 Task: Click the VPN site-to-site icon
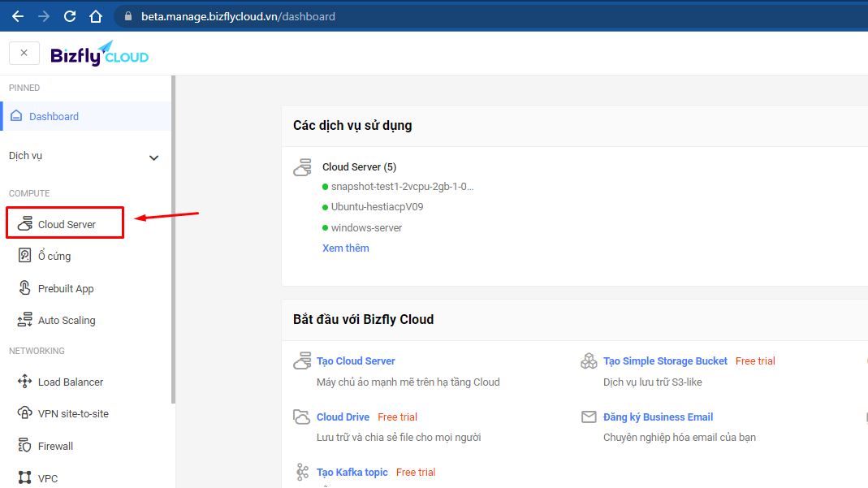(x=24, y=413)
